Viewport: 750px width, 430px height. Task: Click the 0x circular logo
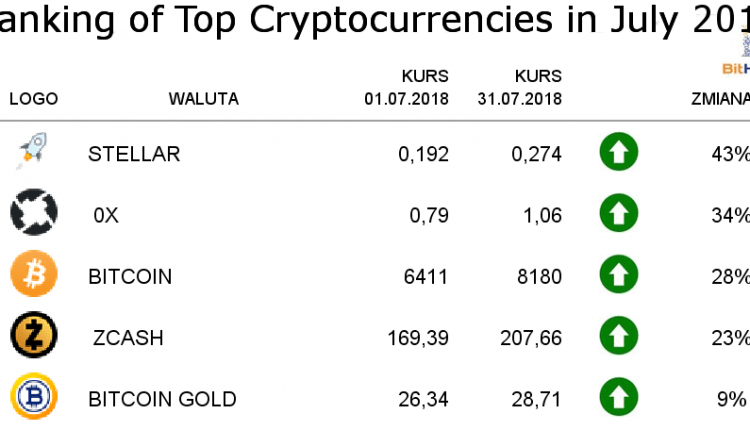pos(34,213)
